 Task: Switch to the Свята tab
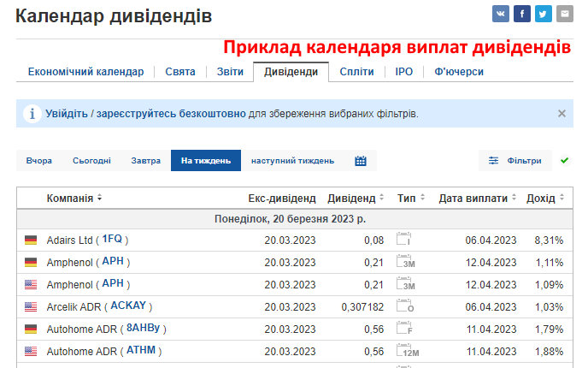click(180, 72)
